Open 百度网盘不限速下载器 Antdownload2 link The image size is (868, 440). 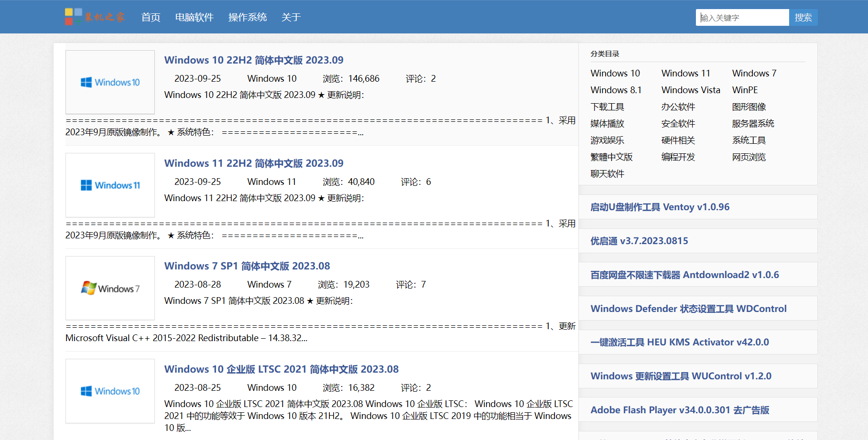point(684,275)
